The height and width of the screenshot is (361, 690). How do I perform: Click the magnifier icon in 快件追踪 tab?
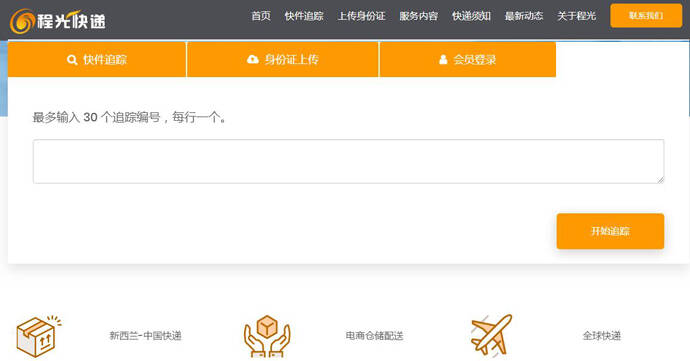[72, 60]
